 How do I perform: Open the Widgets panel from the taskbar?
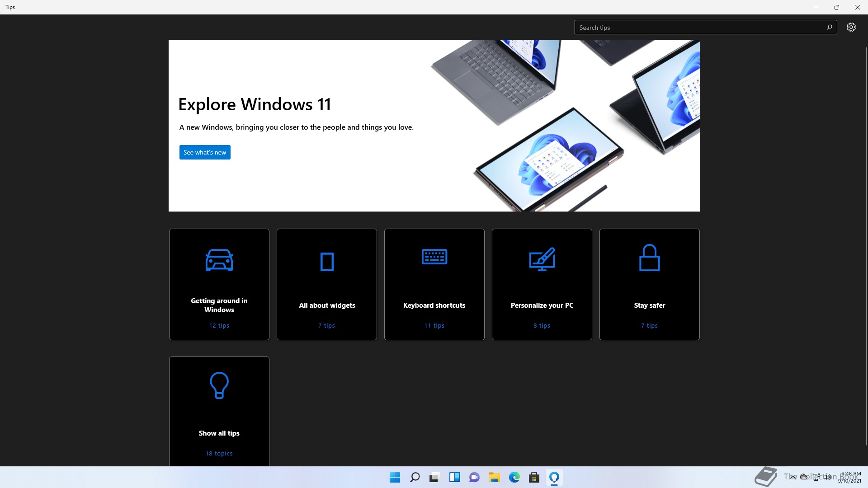[454, 477]
